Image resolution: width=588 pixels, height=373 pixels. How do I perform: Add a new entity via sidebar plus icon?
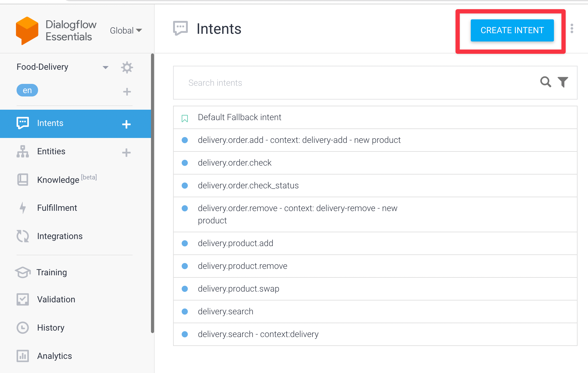(126, 152)
